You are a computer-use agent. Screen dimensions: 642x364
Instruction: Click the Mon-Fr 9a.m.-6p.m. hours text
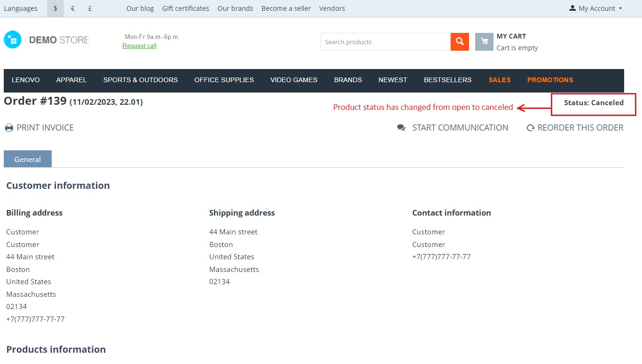coord(152,37)
